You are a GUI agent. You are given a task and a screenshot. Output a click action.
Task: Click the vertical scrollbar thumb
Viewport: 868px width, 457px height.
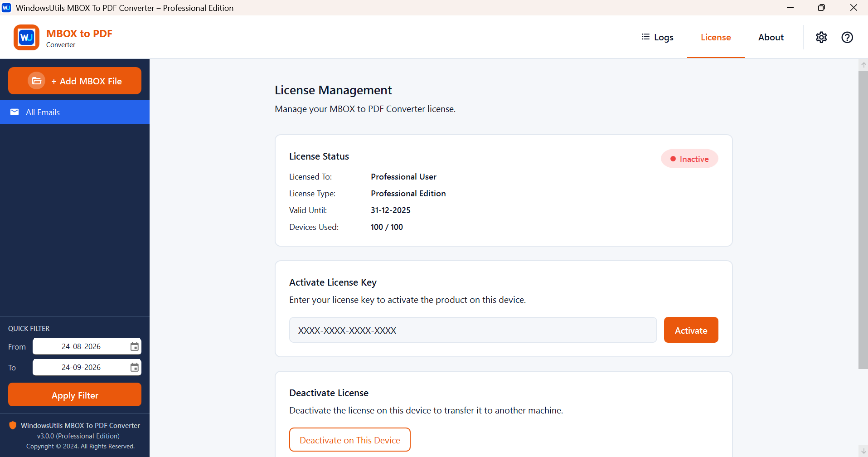[x=863, y=220]
